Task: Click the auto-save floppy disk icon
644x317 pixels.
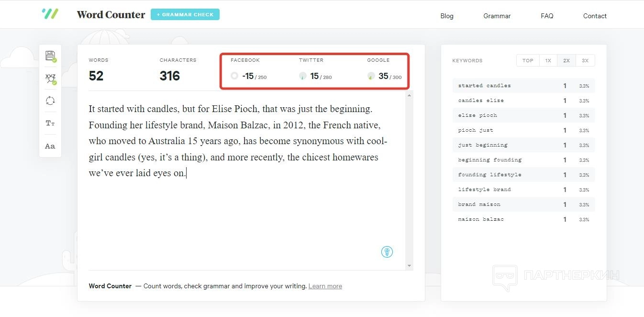Action: [x=50, y=56]
